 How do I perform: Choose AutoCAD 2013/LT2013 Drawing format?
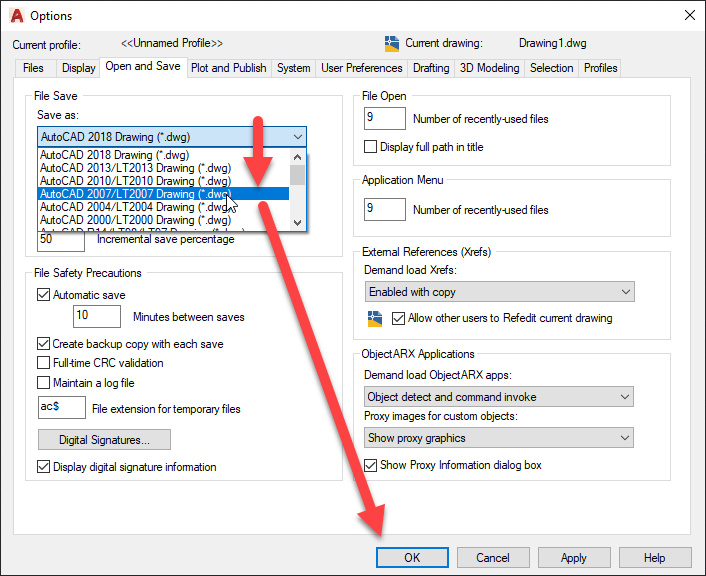(163, 168)
